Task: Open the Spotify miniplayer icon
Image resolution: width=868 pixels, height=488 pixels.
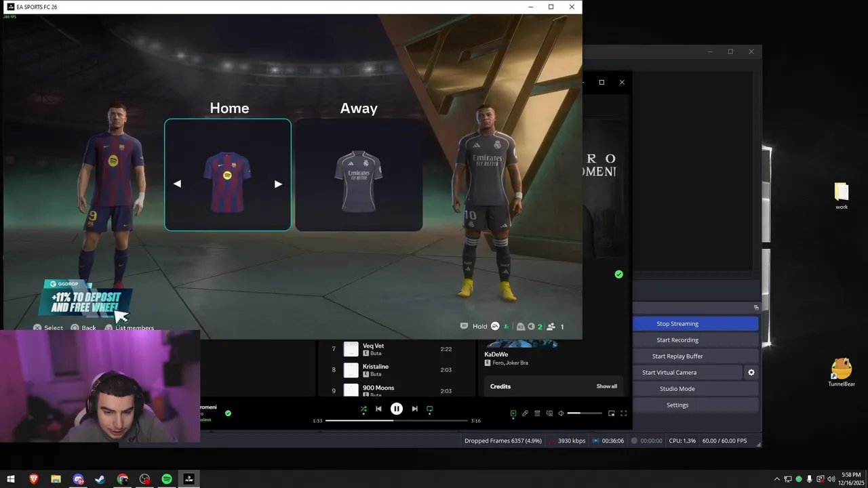Action: click(611, 413)
